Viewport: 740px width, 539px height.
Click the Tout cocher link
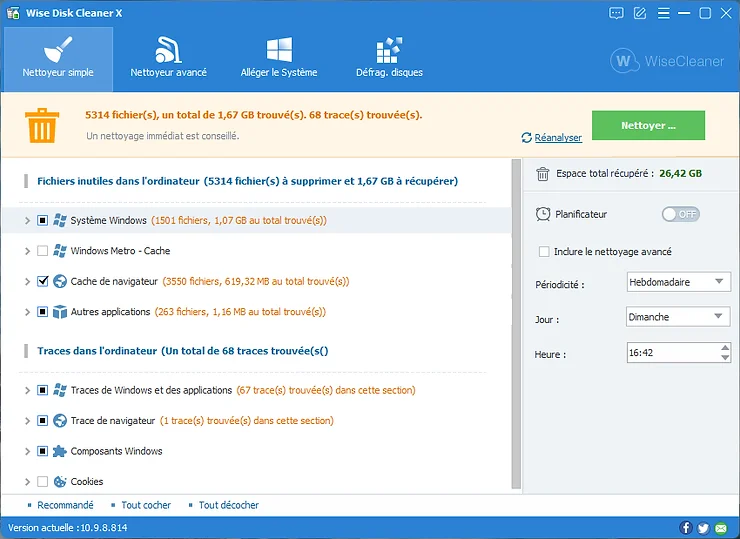146,505
